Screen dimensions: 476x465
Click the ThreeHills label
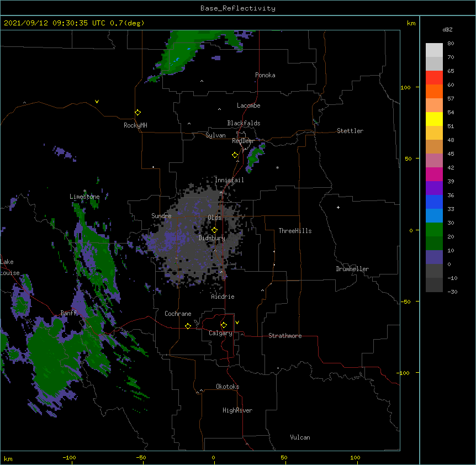[295, 231]
